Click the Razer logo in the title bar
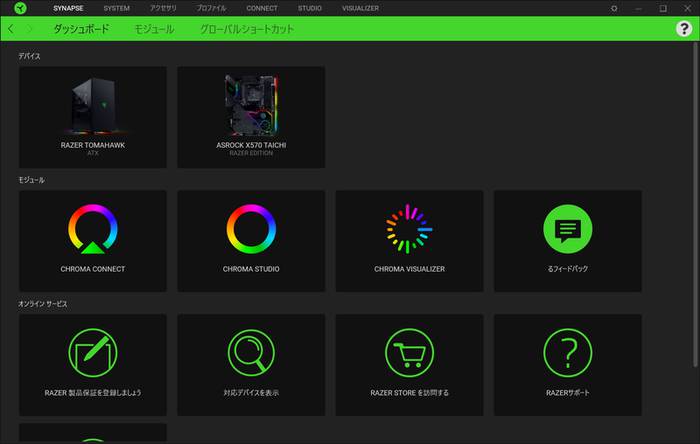 (x=20, y=8)
